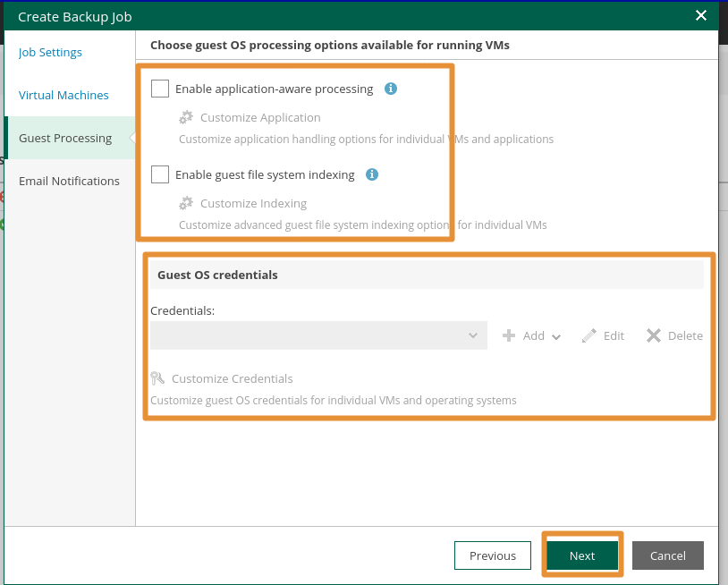
Task: Select the Guest Processing step
Action: click(x=64, y=138)
